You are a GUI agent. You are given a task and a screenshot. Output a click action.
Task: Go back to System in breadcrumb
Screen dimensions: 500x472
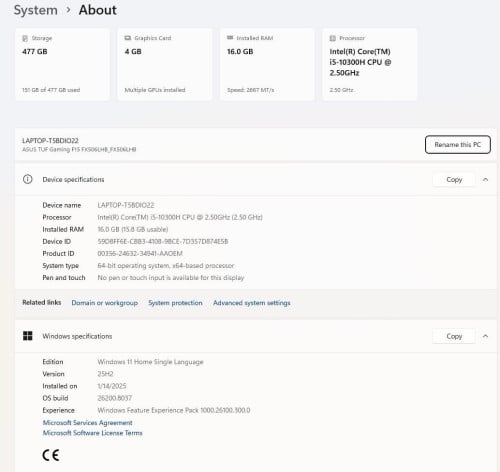click(x=35, y=10)
